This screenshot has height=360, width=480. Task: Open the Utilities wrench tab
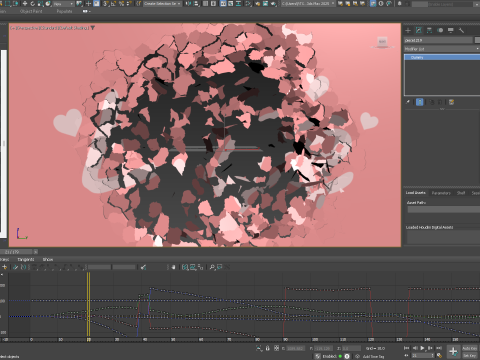[461, 30]
